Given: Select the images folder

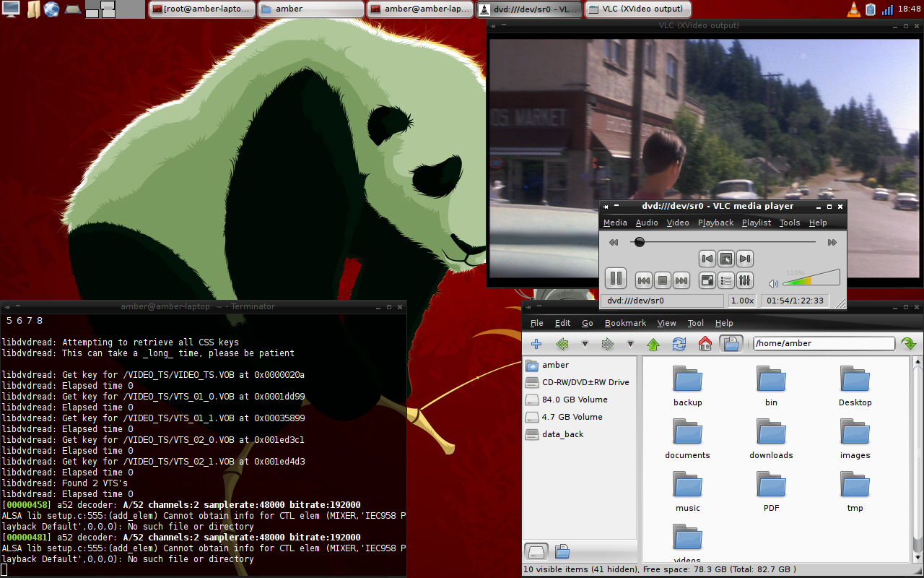Looking at the screenshot, I should 855,439.
